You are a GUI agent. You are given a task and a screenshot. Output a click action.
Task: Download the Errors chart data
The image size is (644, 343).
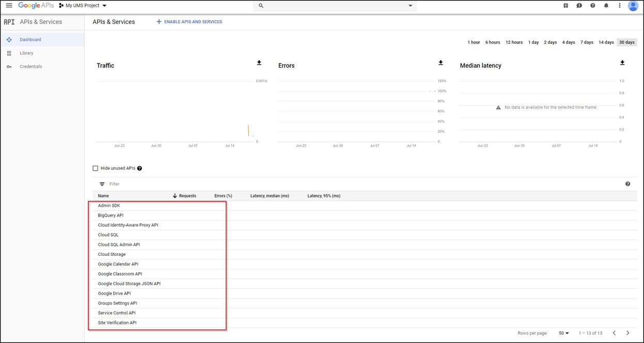pos(441,63)
